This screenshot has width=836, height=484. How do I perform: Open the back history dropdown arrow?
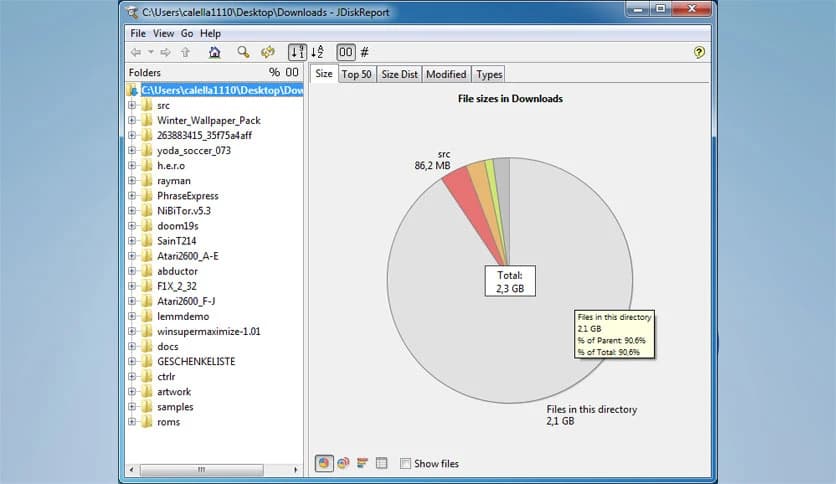tap(151, 52)
